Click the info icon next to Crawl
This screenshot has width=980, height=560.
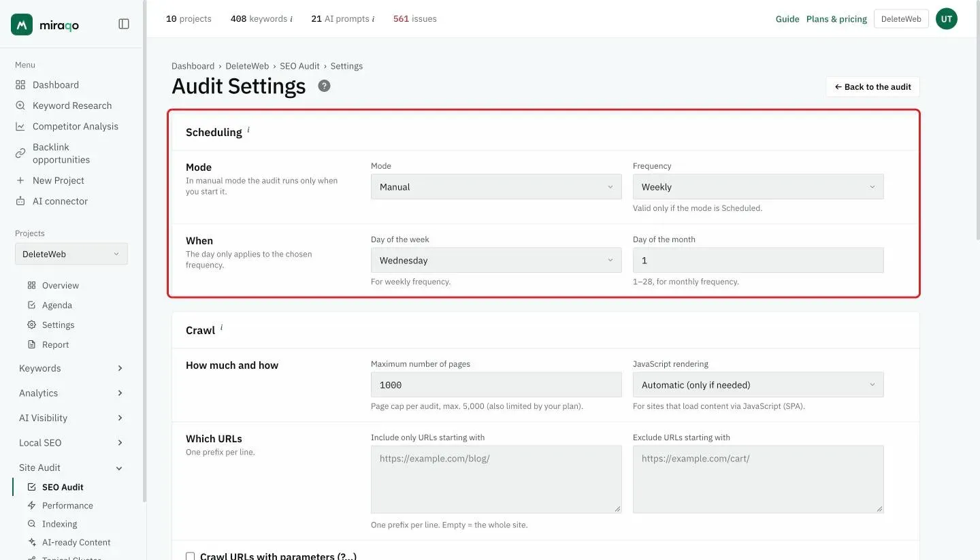pos(221,327)
